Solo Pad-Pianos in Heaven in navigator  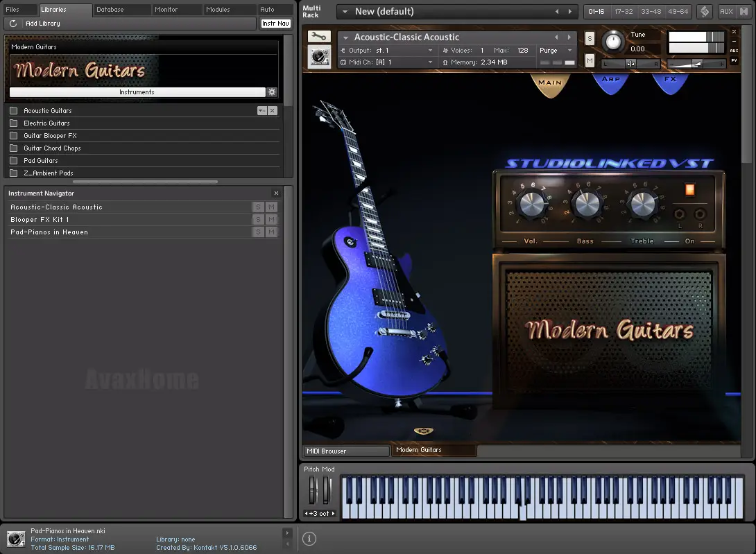(259, 232)
